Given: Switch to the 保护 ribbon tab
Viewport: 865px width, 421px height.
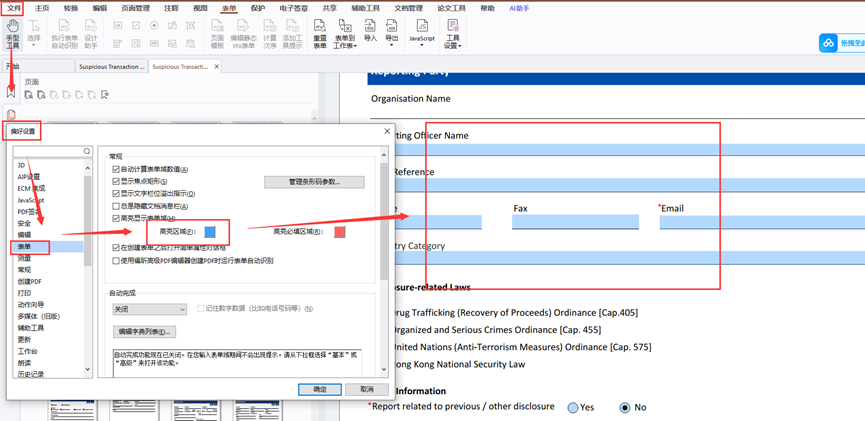Looking at the screenshot, I should coord(258,8).
